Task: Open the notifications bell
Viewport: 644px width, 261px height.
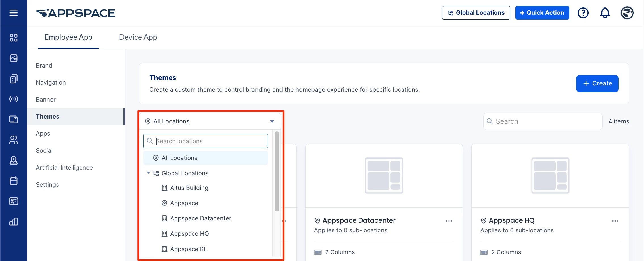Action: 605,13
